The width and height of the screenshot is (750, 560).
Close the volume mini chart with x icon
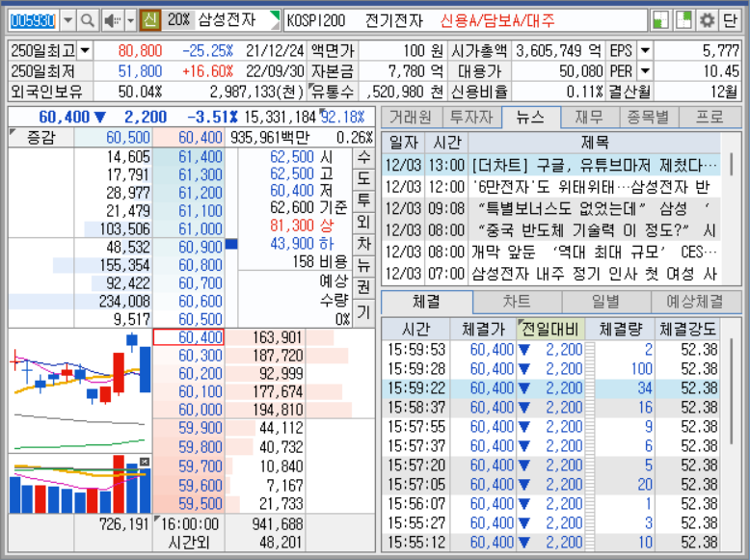point(145,462)
